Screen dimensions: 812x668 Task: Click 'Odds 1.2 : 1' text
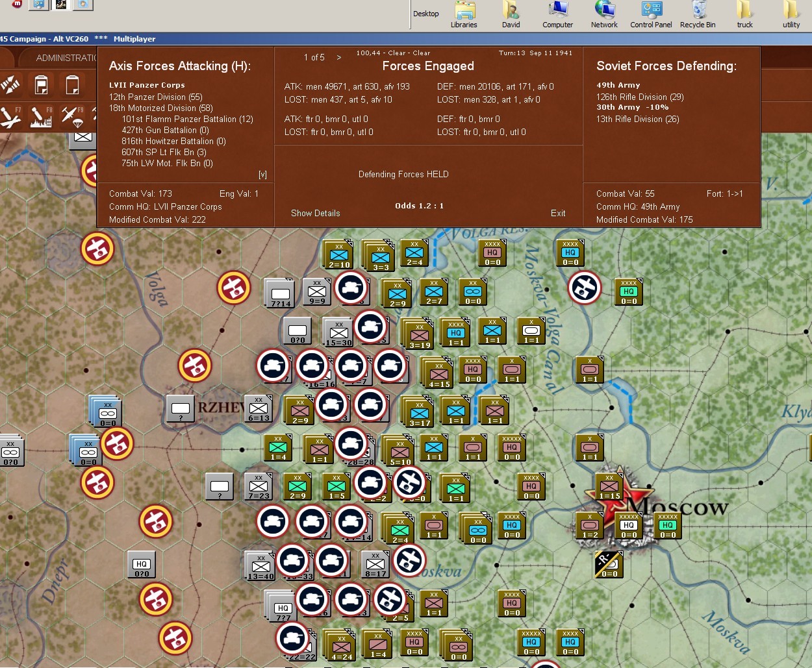(x=419, y=206)
